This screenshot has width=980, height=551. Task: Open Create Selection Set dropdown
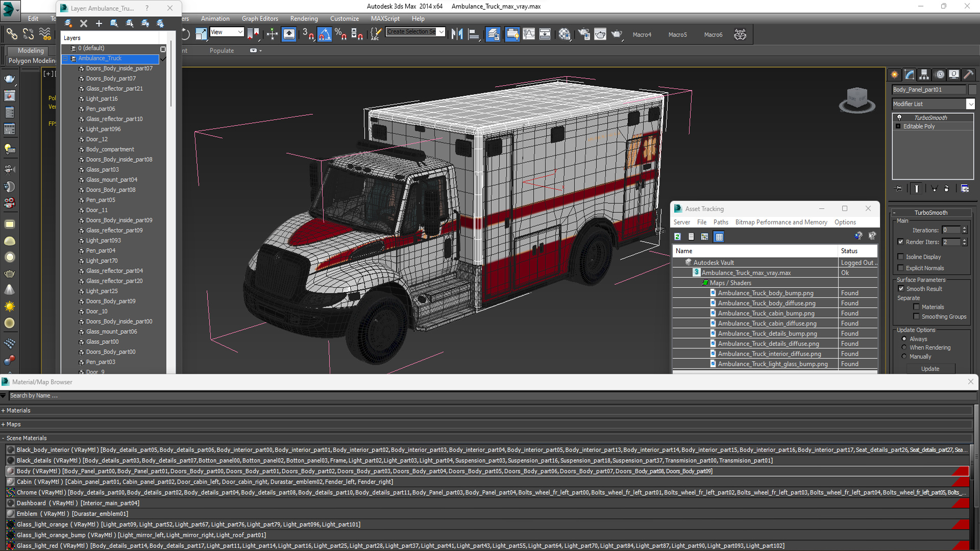coord(415,32)
